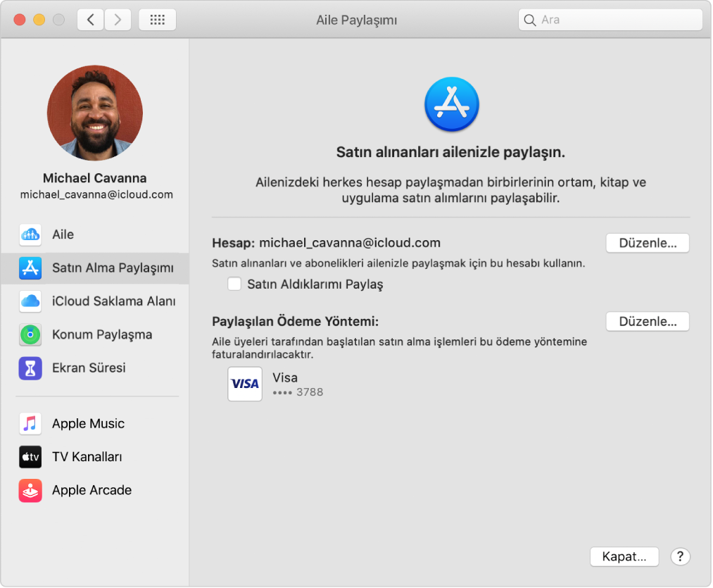The height and width of the screenshot is (588, 713).
Task: Click the magnifying glass search icon
Action: (530, 20)
